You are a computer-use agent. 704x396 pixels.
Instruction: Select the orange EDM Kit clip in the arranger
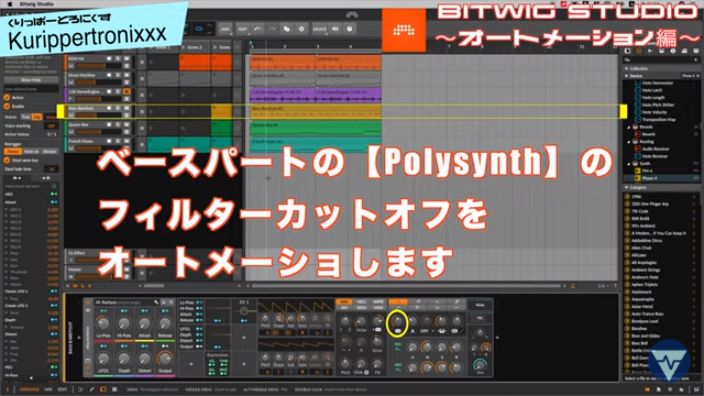pyautogui.click(x=282, y=62)
